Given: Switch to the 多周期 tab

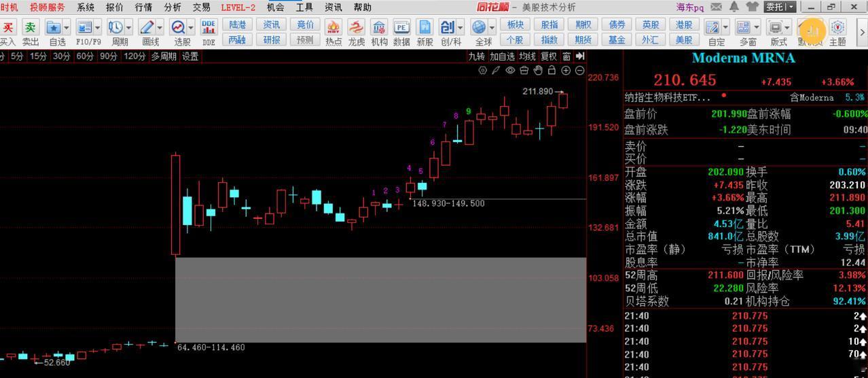Looking at the screenshot, I should pyautogui.click(x=164, y=56).
